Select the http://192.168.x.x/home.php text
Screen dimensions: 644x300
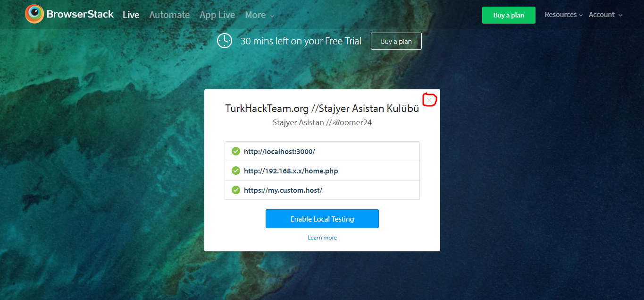click(x=291, y=171)
